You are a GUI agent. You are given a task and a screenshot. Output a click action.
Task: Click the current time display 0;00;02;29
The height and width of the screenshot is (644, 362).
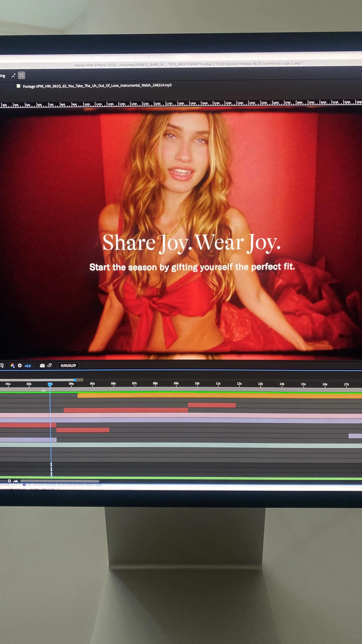click(x=68, y=365)
